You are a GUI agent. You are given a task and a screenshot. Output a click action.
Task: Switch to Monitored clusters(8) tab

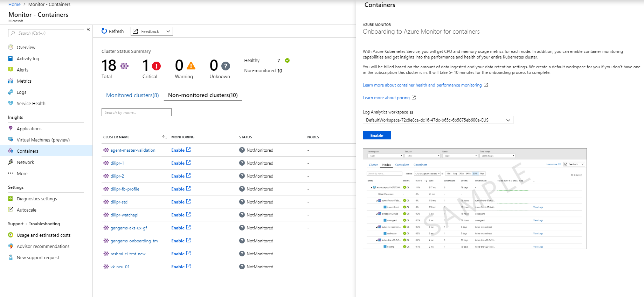coord(132,95)
